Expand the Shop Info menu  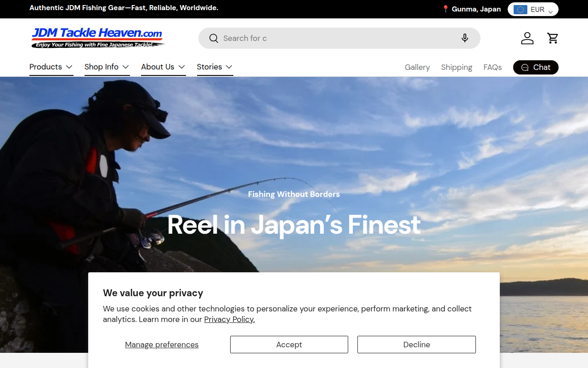107,67
